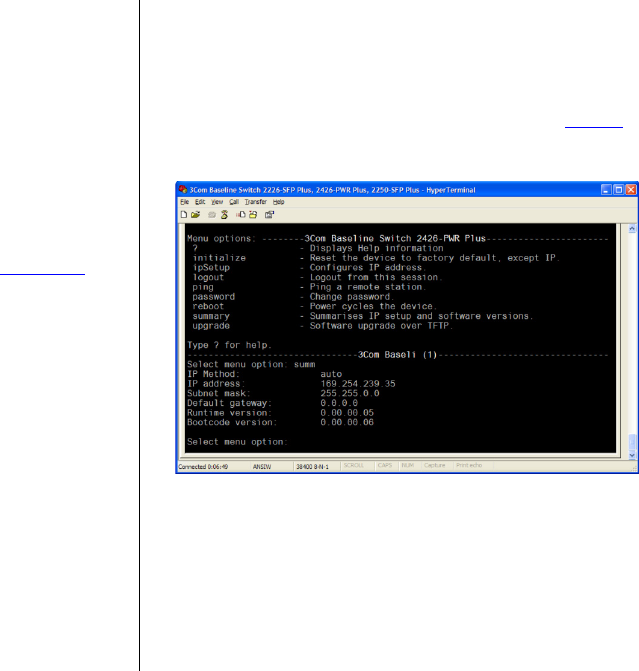
Task: Click the Disconnect toolbar icon
Action: tap(224, 214)
